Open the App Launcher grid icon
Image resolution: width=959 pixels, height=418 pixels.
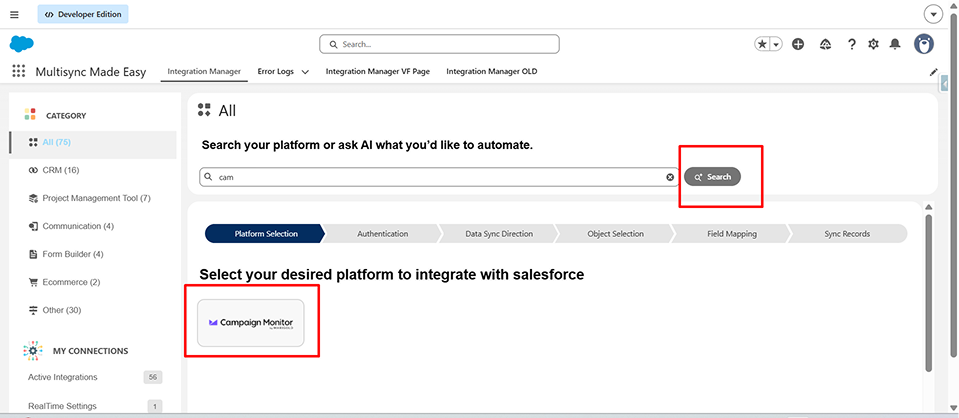(18, 71)
